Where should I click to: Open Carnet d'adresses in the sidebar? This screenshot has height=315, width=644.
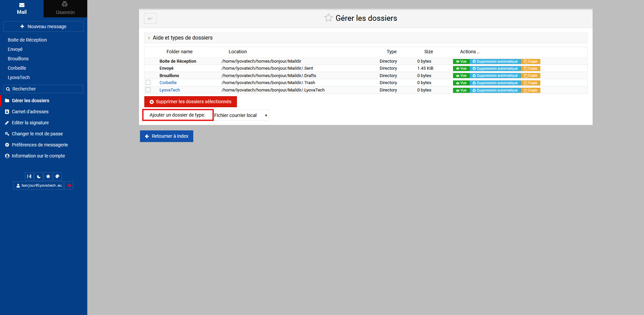pyautogui.click(x=30, y=112)
